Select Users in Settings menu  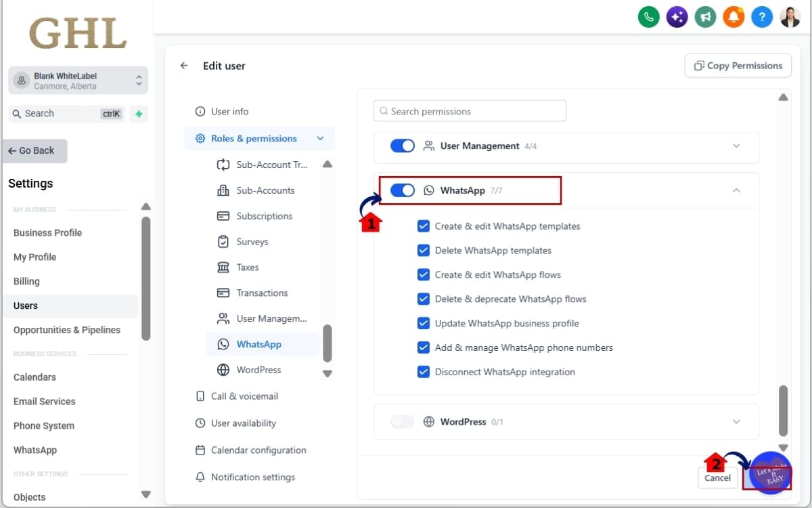tap(70, 305)
